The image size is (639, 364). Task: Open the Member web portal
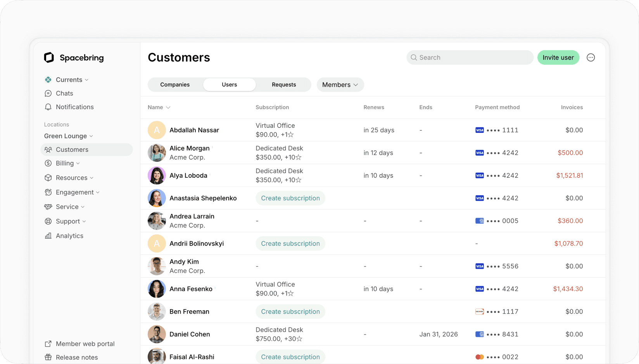click(x=85, y=343)
